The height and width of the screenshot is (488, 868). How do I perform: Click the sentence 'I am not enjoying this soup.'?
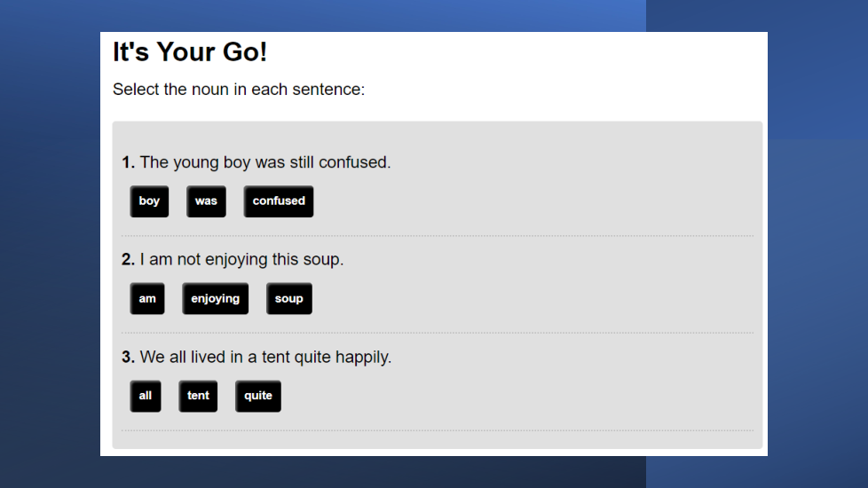(241, 260)
